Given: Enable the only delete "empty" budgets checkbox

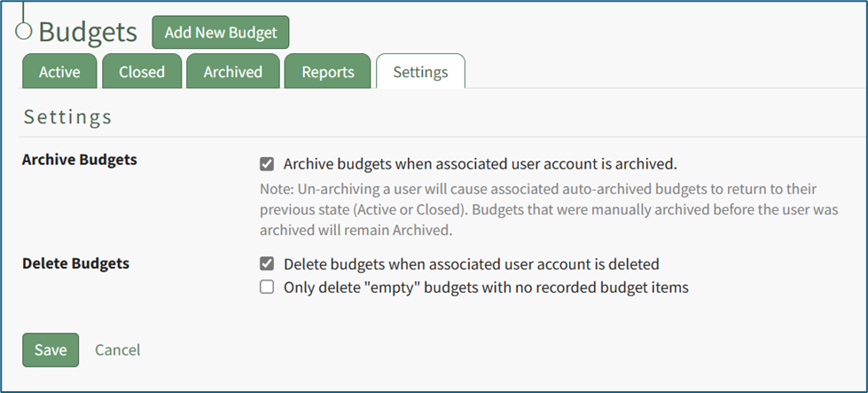Looking at the screenshot, I should coord(267,287).
